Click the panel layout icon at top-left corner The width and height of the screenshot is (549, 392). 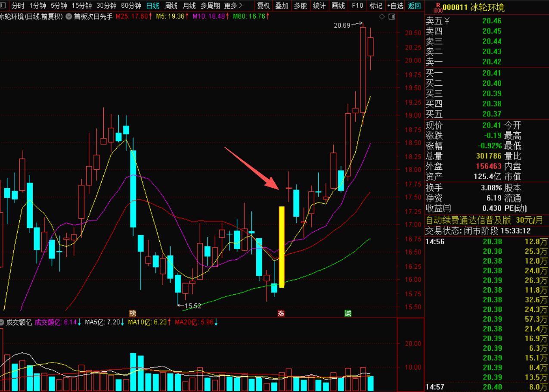[x=3, y=6]
